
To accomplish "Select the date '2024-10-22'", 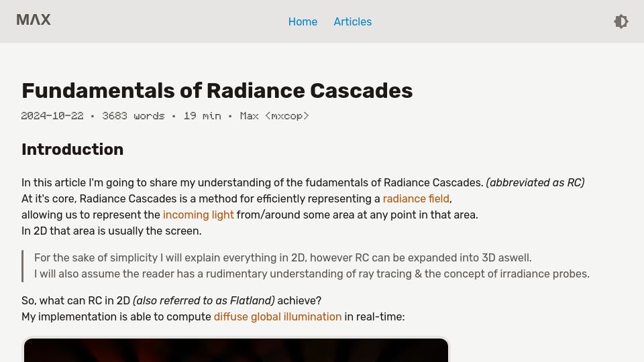I will [52, 116].
